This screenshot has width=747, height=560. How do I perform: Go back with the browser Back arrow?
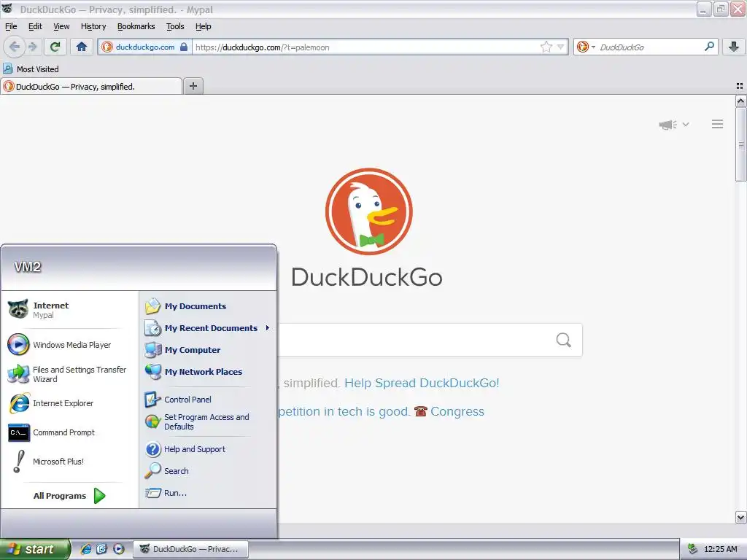(15, 47)
